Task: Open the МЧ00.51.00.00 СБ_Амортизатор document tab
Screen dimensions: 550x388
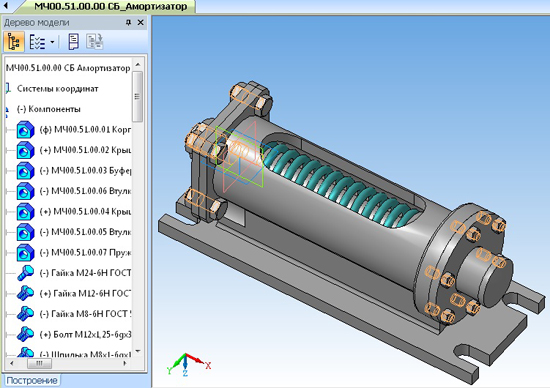Action: pyautogui.click(x=110, y=6)
